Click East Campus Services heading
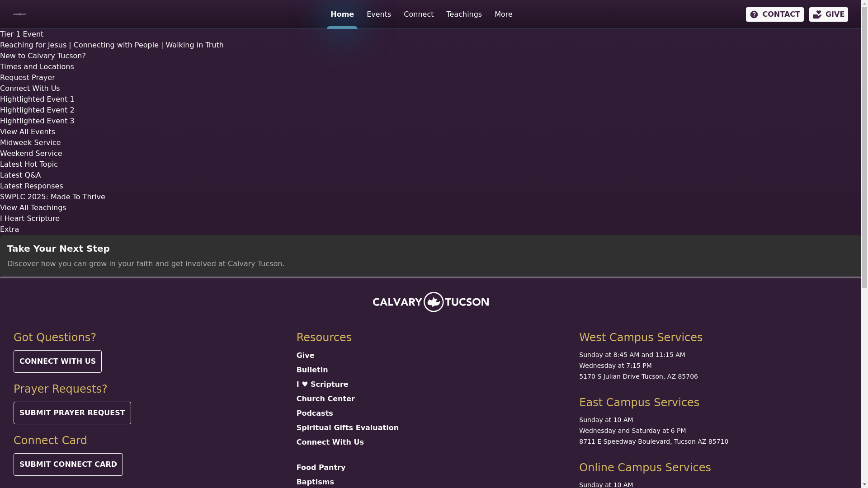Screen dimensions: 868x488 click(x=639, y=403)
